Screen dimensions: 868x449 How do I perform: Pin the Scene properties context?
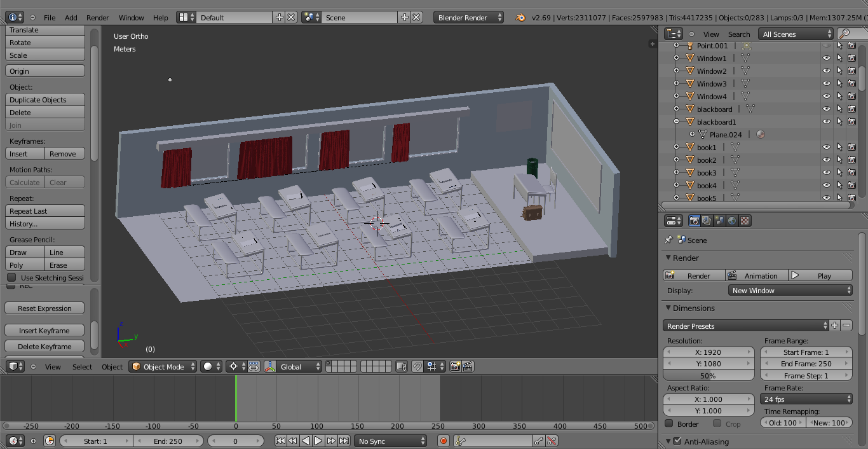668,240
